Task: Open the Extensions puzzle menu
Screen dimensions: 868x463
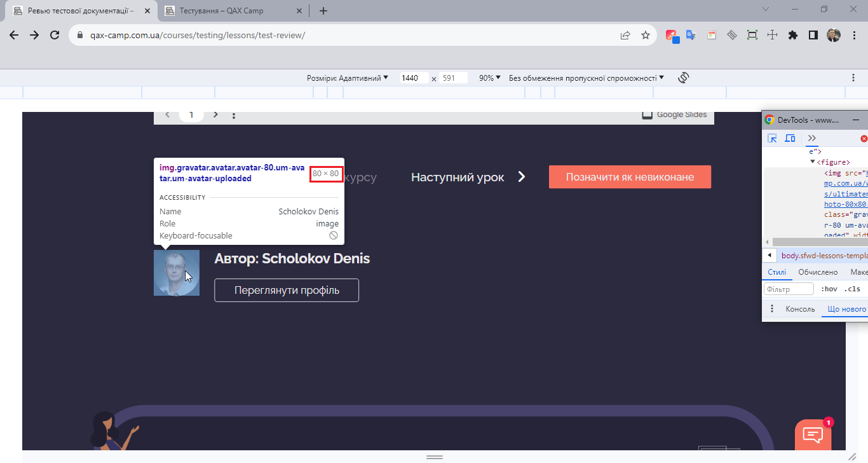Action: pyautogui.click(x=792, y=36)
